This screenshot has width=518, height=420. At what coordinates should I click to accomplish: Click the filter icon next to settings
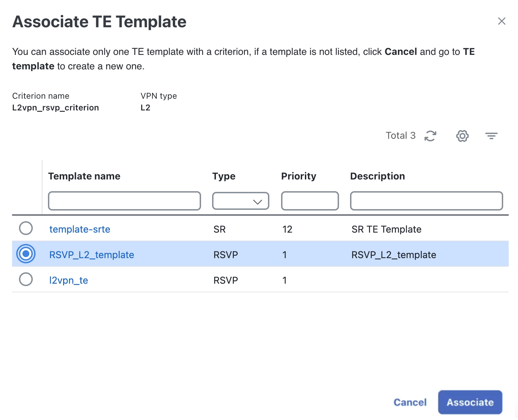(x=491, y=136)
